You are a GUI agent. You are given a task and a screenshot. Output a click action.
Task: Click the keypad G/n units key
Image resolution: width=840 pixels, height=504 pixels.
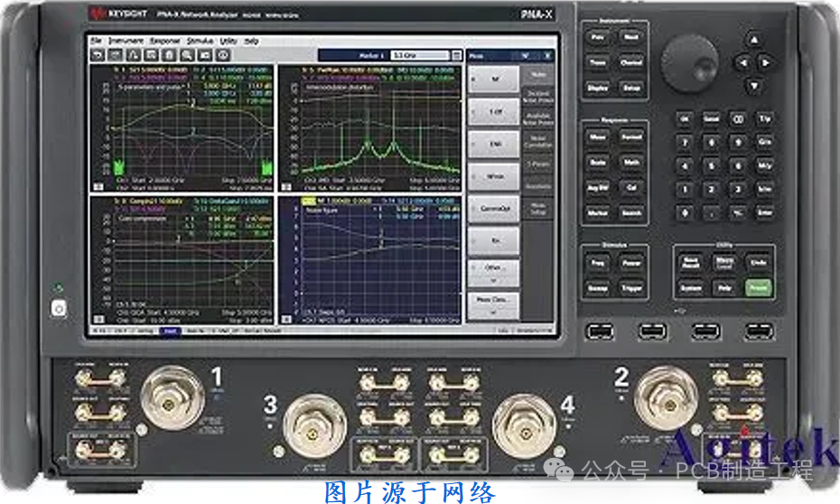click(764, 142)
